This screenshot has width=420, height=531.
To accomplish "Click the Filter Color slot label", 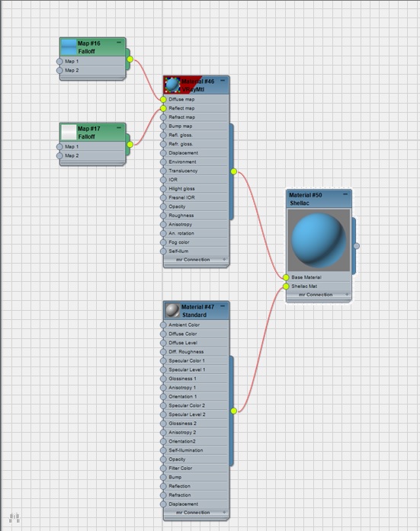I will [x=181, y=469].
